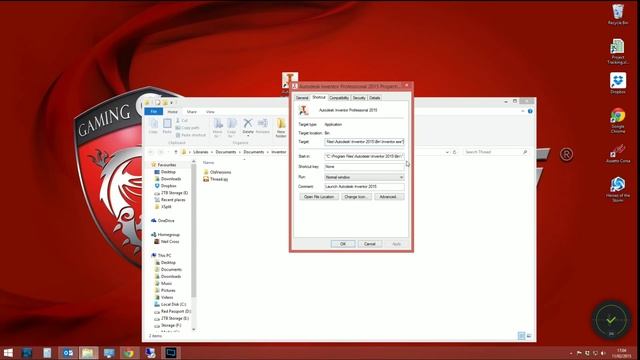Click the Name column header
Screen dimensions: 640x360
coord(209,162)
